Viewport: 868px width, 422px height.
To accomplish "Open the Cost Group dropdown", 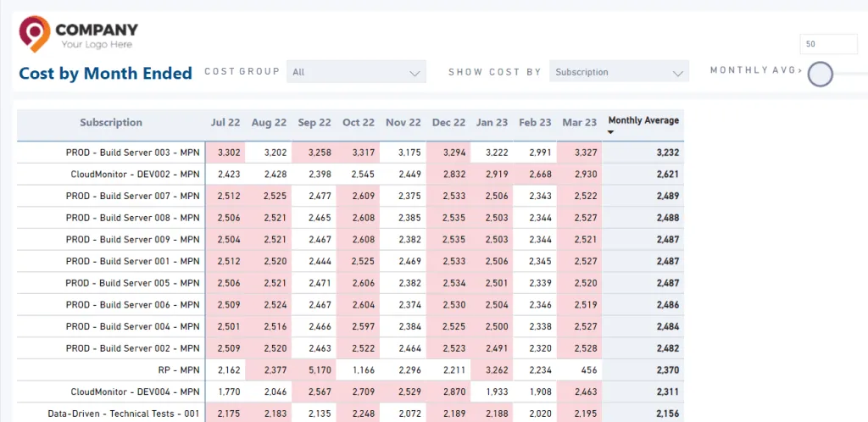I will 356,72.
